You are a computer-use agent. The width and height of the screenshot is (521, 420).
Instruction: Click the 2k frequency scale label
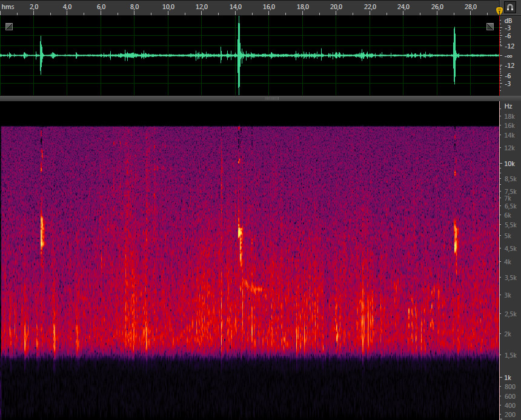[508, 334]
